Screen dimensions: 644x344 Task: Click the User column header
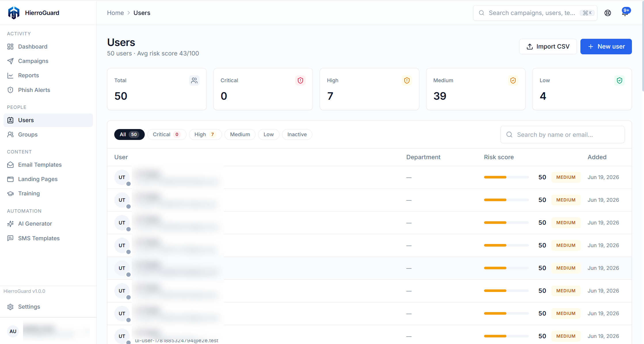point(121,157)
